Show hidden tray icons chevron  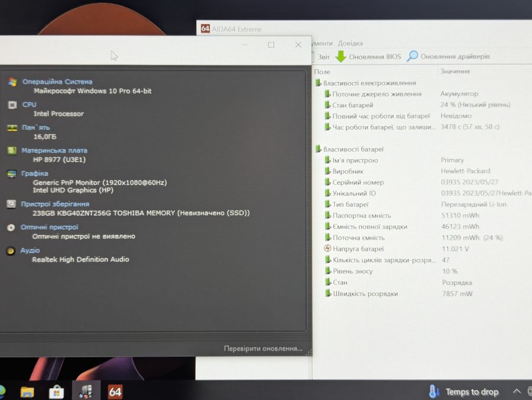pyautogui.click(x=517, y=392)
